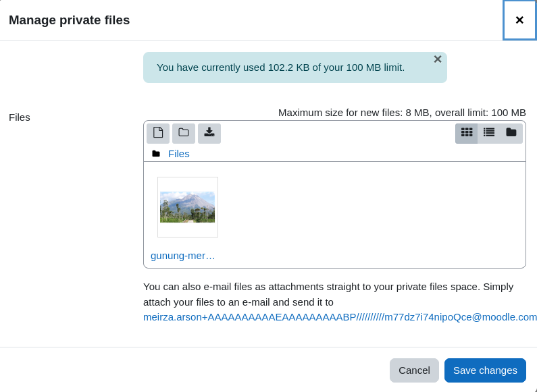Open the gunung-mer… file name link
This screenshot has height=392, width=537.
pyautogui.click(x=183, y=256)
